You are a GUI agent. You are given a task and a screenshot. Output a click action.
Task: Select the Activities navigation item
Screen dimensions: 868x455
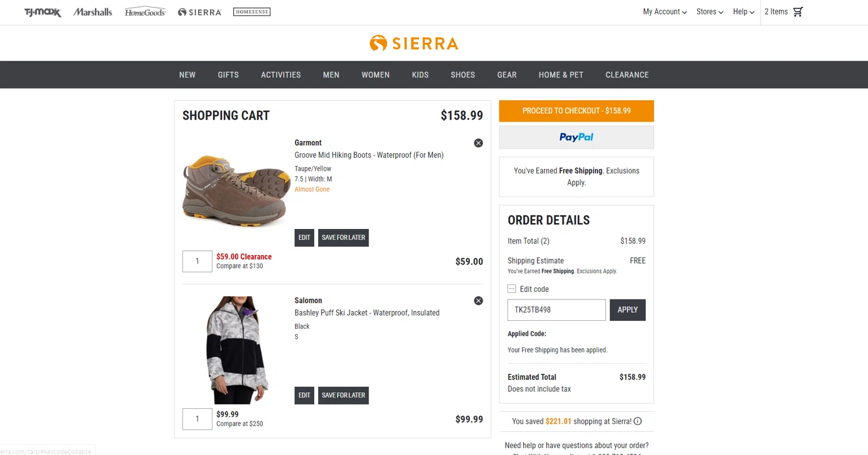(x=281, y=75)
